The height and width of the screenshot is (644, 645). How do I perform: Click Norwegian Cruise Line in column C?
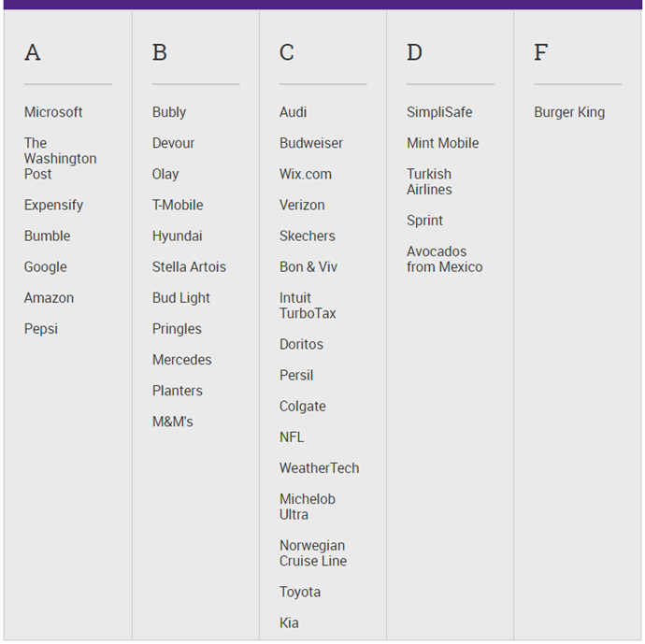click(313, 552)
